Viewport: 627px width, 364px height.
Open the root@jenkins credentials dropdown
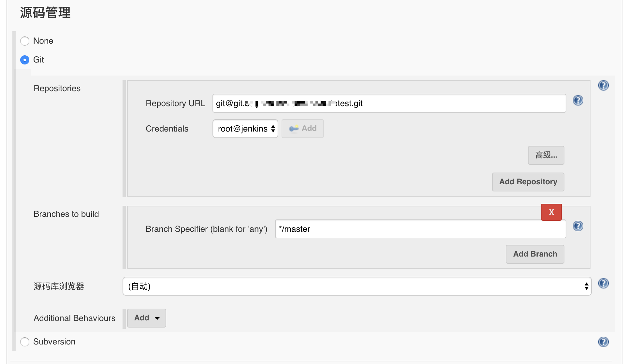[x=245, y=129]
